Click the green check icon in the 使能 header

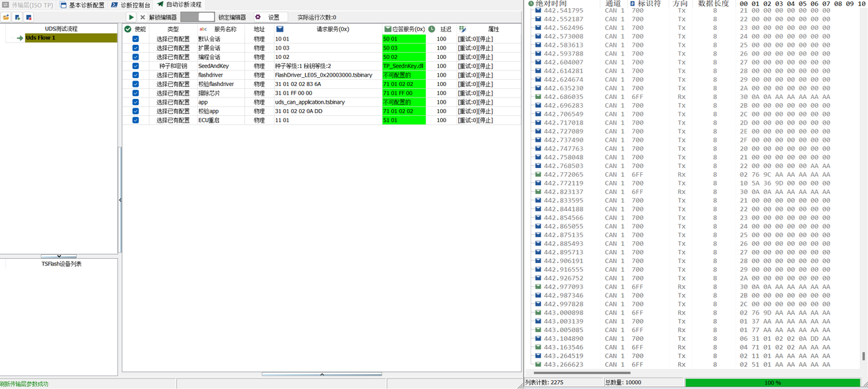click(x=127, y=29)
